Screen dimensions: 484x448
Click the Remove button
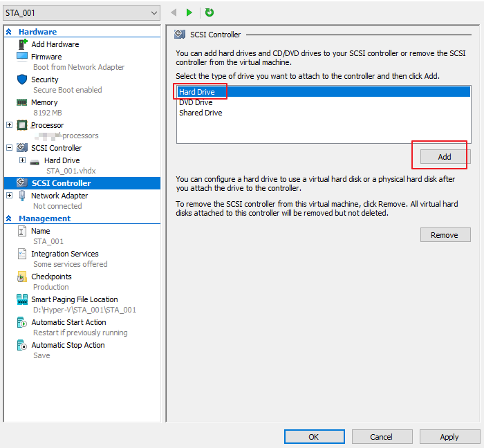[445, 235]
